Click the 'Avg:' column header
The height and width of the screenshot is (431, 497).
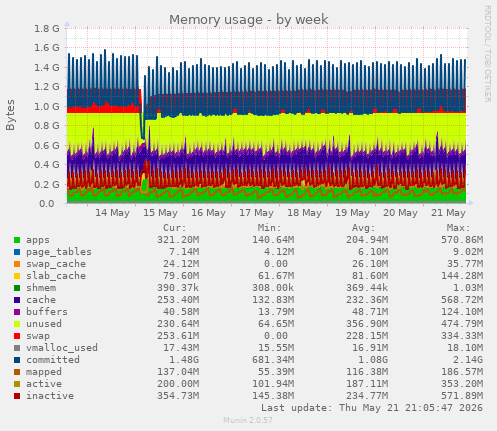tap(364, 228)
